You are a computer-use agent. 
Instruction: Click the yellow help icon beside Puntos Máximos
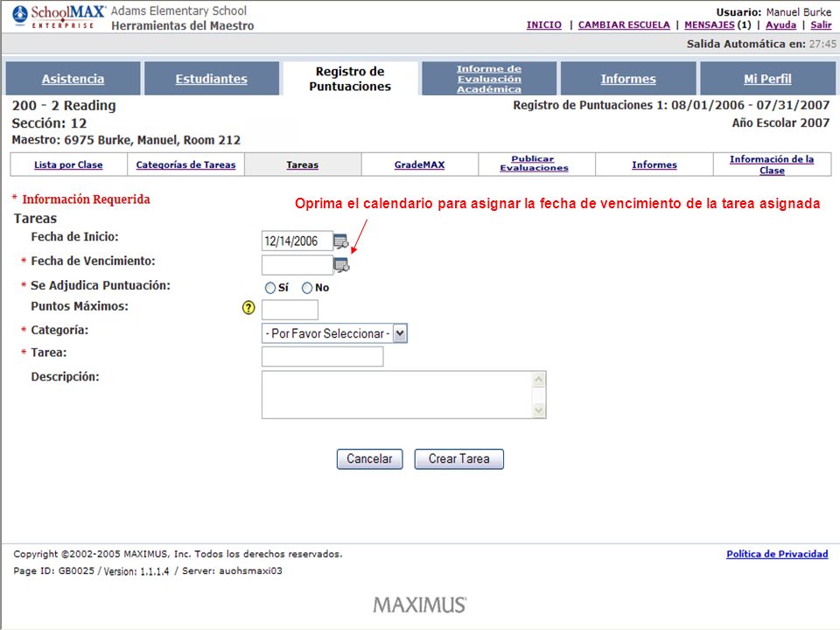[248, 307]
